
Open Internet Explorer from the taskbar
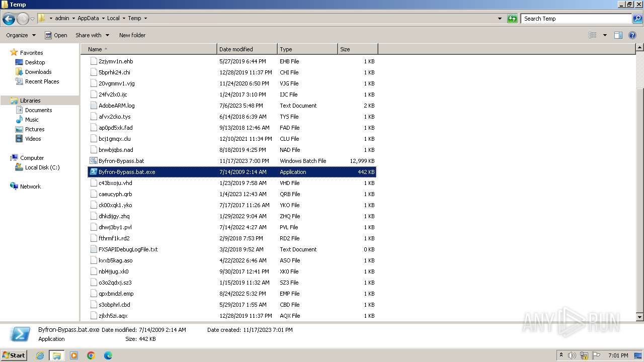[x=40, y=355]
